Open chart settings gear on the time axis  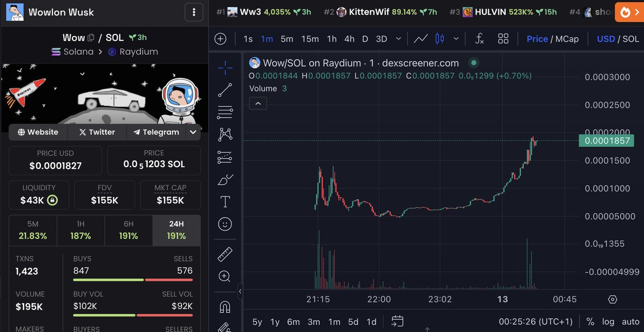(613, 299)
